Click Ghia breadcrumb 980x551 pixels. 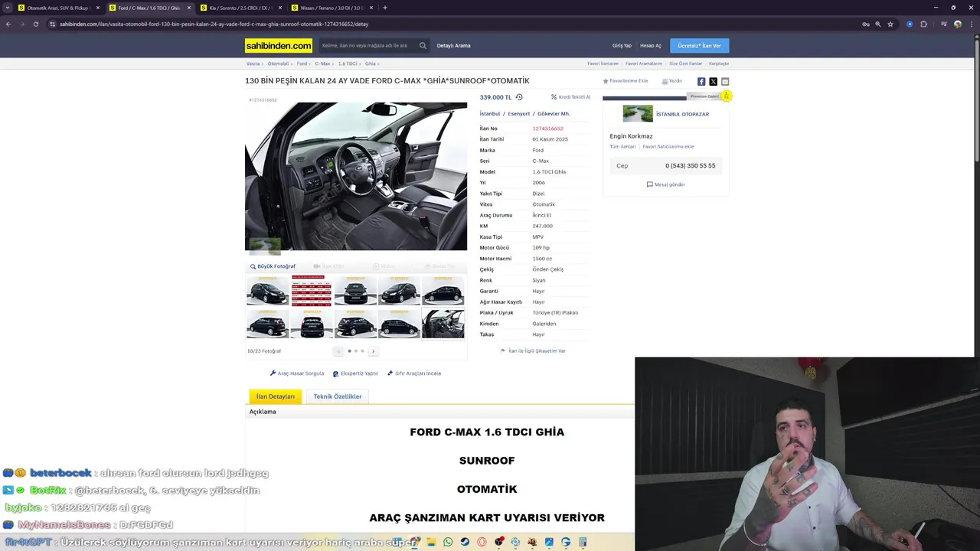coord(371,64)
